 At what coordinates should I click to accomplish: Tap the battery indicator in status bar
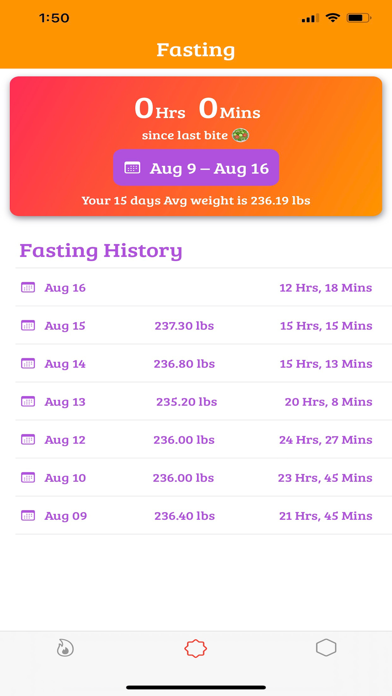tap(359, 18)
